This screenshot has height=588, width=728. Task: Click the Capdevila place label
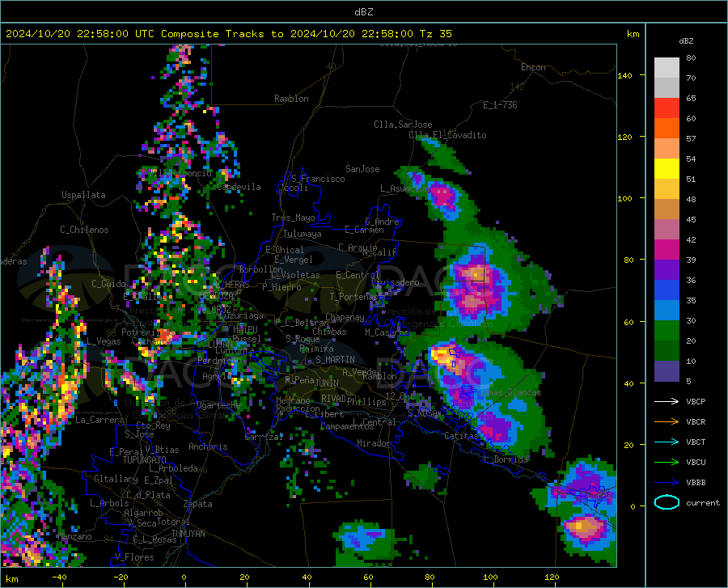(x=239, y=187)
